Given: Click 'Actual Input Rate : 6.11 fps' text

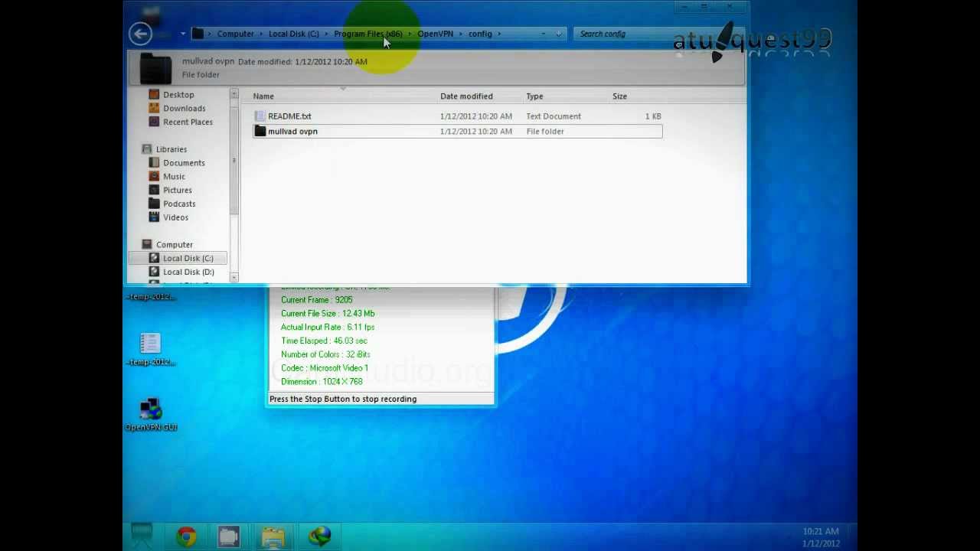Looking at the screenshot, I should (327, 328).
